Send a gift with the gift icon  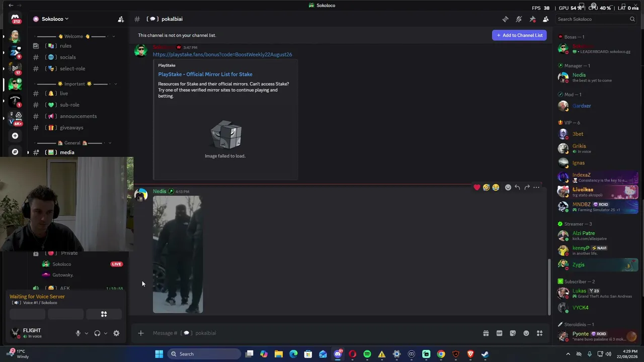click(486, 333)
